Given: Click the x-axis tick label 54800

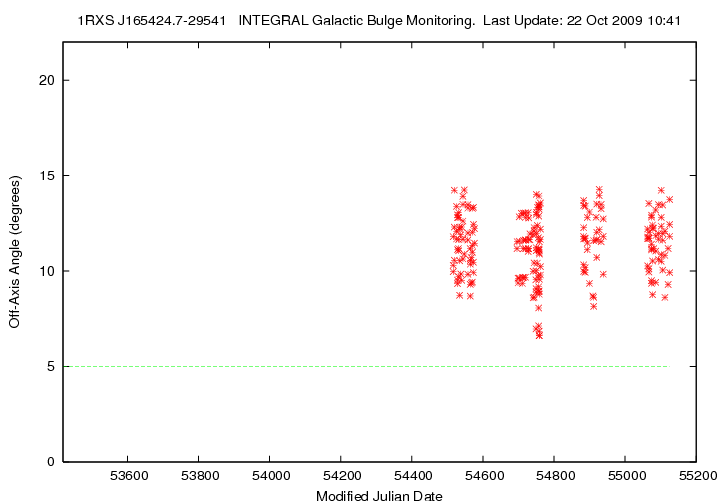Looking at the screenshot, I should tap(556, 476).
